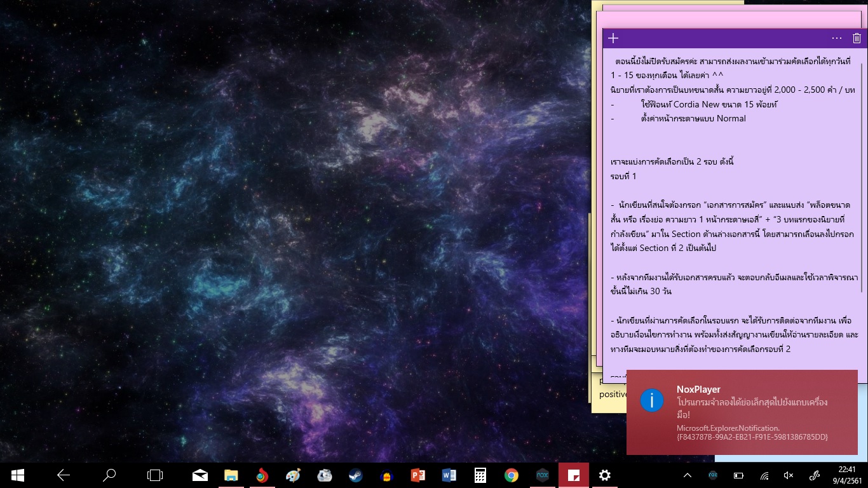This screenshot has height=488, width=868.
Task: Open Google Chrome from the taskbar
Action: [x=511, y=475]
